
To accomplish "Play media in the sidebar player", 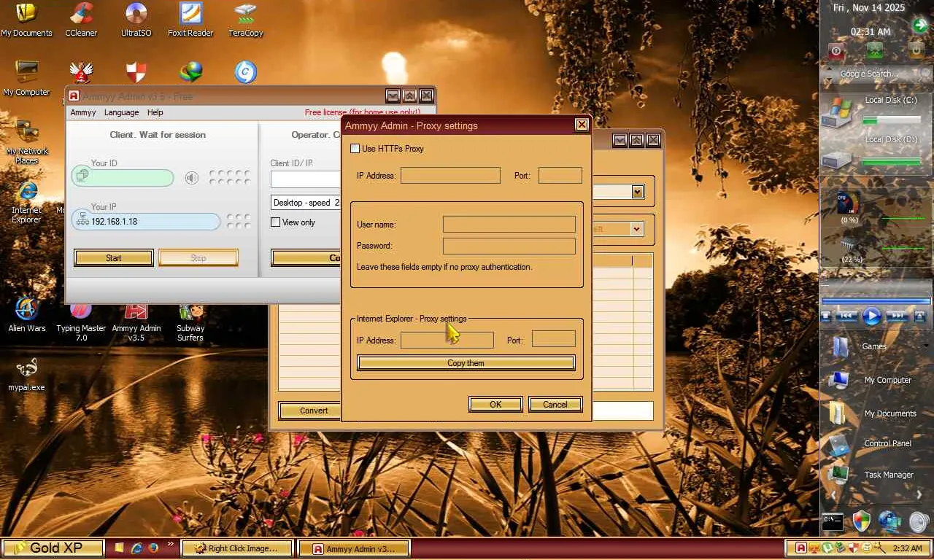I will coord(872,316).
